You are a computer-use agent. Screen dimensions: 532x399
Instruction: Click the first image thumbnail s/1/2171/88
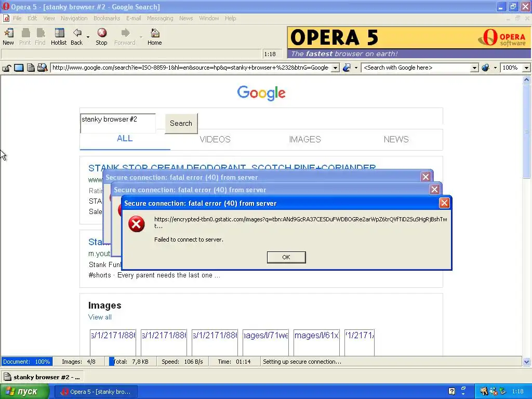(x=113, y=342)
